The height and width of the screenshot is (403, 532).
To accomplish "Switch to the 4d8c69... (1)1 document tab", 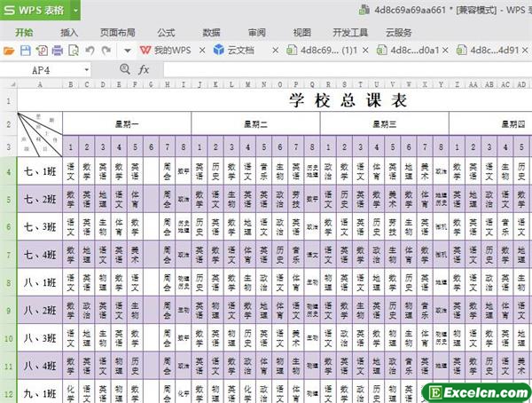I will click(322, 51).
